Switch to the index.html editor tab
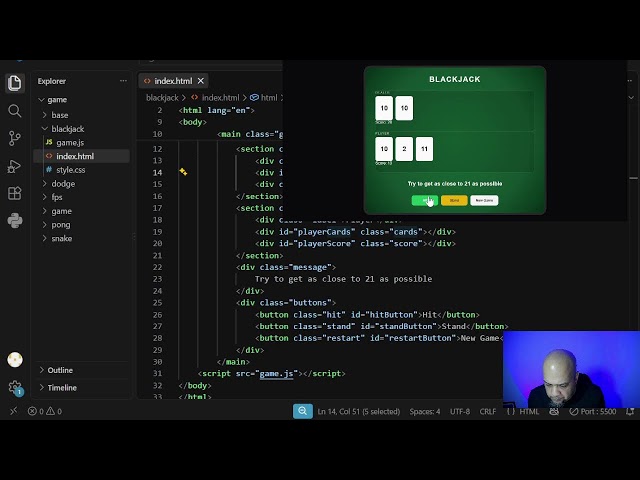The width and height of the screenshot is (640, 480). click(173, 81)
